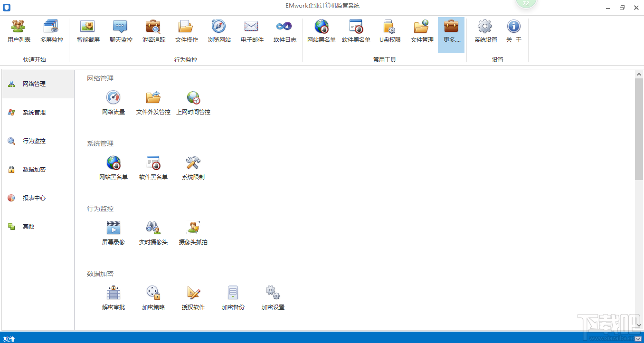The width and height of the screenshot is (644, 343).
Task: Open 加密备份 encryption backup
Action: click(x=232, y=298)
